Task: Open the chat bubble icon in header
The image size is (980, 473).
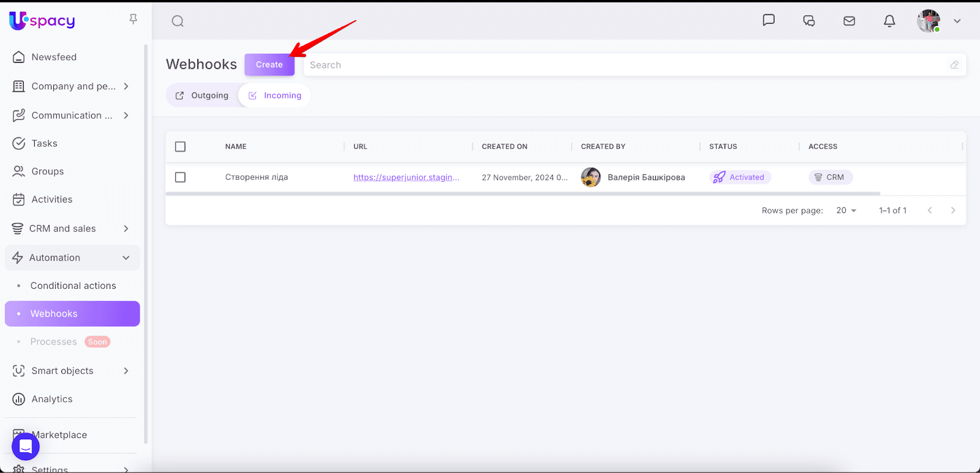Action: pos(769,20)
